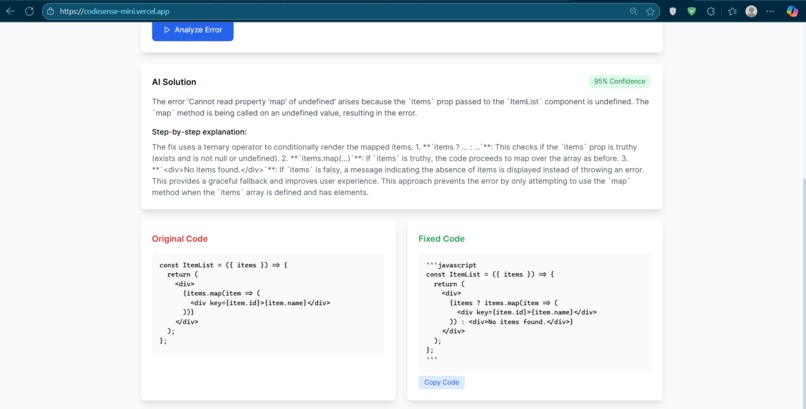The image size is (806, 409).
Task: Click the AI Solution heading
Action: [x=174, y=82]
